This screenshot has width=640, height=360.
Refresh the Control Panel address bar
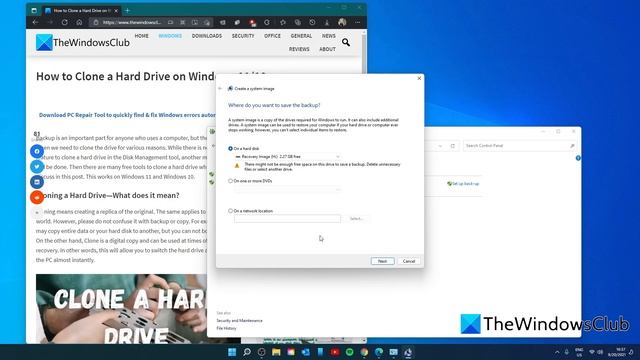pos(453,146)
